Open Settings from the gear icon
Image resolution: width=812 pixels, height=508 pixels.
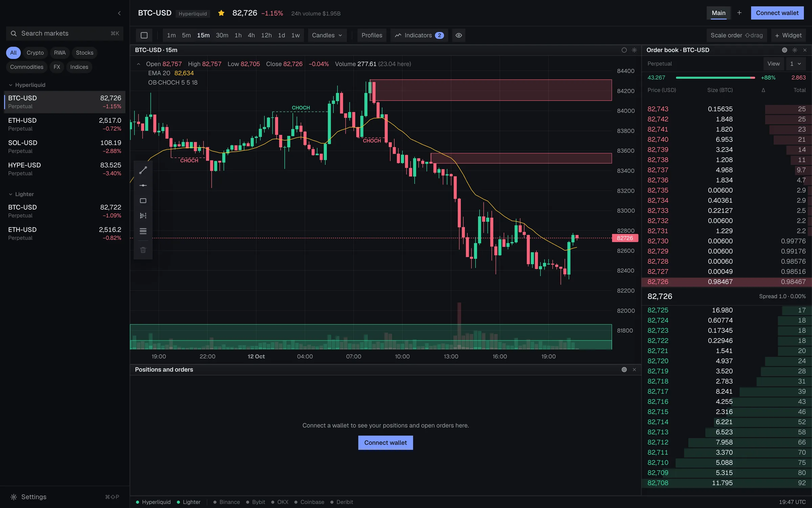click(x=14, y=497)
